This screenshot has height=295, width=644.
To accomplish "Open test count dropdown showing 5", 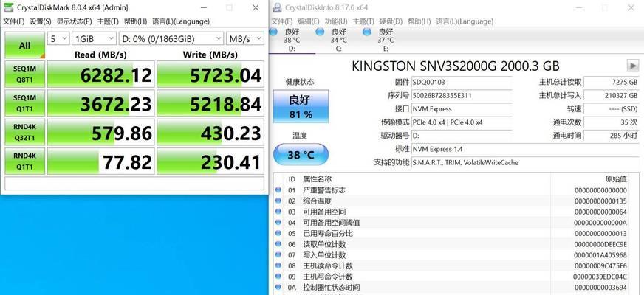I will tap(58, 39).
